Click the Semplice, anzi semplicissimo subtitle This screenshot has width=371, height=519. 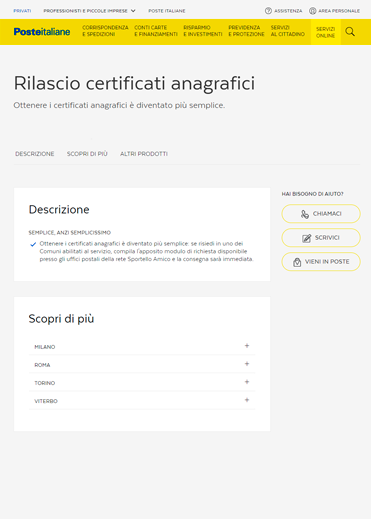click(70, 233)
